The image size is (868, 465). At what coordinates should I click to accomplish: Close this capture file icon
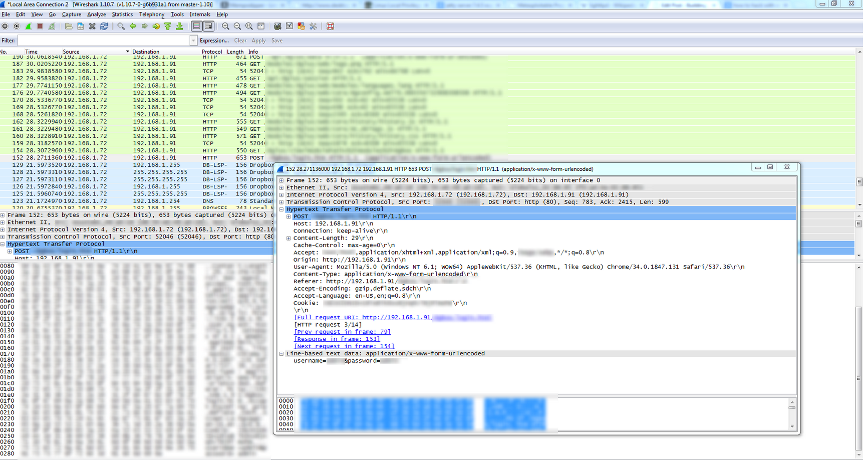pos(92,26)
